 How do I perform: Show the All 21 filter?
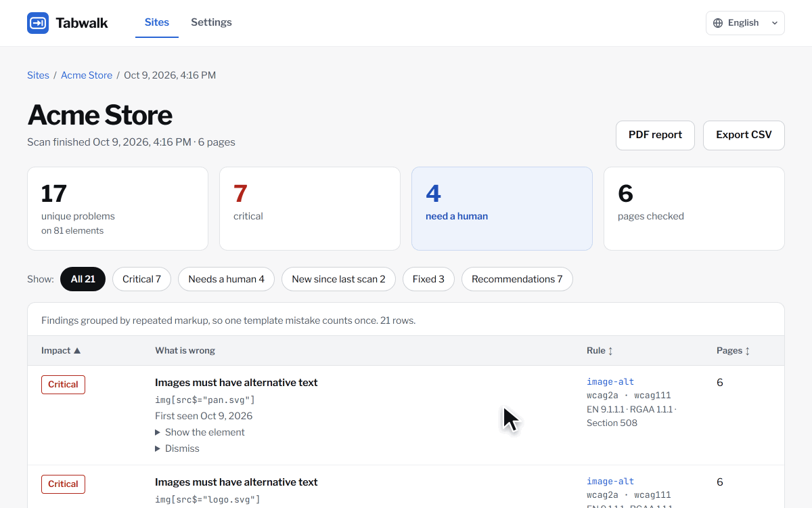tap(83, 279)
